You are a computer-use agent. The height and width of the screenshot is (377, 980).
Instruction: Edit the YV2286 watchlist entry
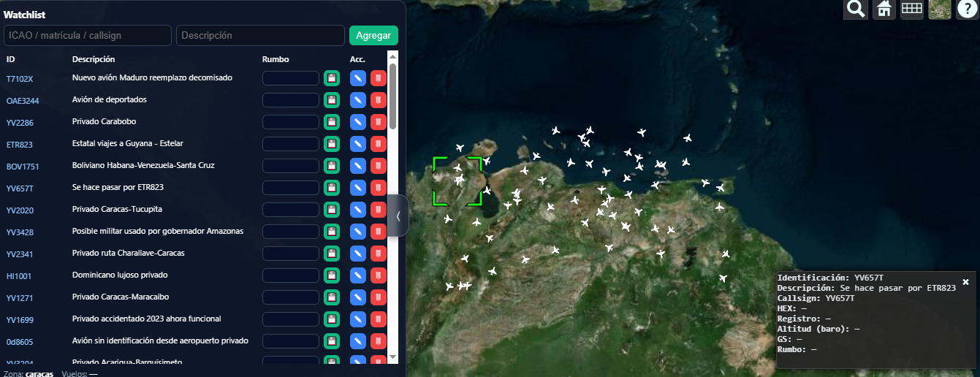pyautogui.click(x=358, y=122)
